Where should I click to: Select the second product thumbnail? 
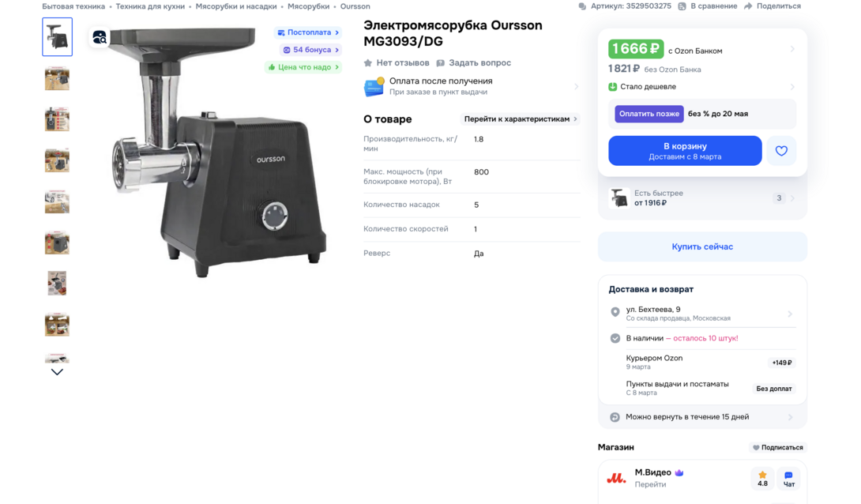[x=57, y=78]
